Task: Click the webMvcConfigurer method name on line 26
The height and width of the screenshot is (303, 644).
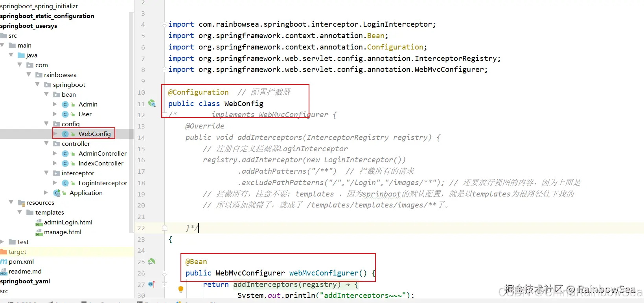Action: [x=324, y=273]
